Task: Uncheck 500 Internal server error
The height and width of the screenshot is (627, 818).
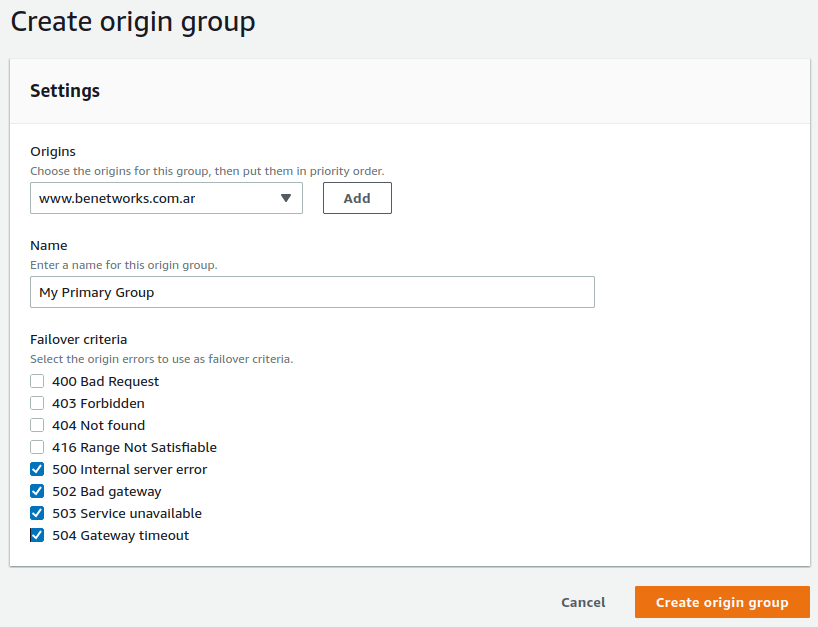Action: [37, 469]
